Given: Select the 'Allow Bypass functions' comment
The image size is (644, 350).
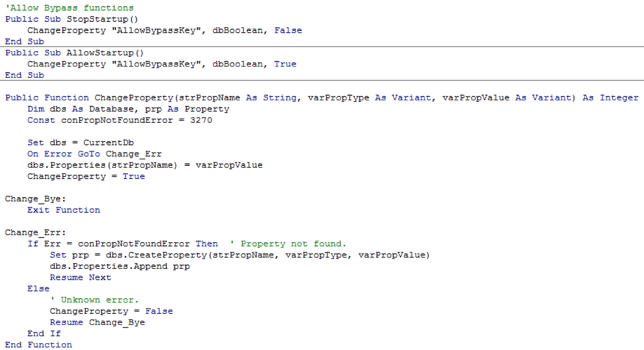Looking at the screenshot, I should [x=69, y=8].
